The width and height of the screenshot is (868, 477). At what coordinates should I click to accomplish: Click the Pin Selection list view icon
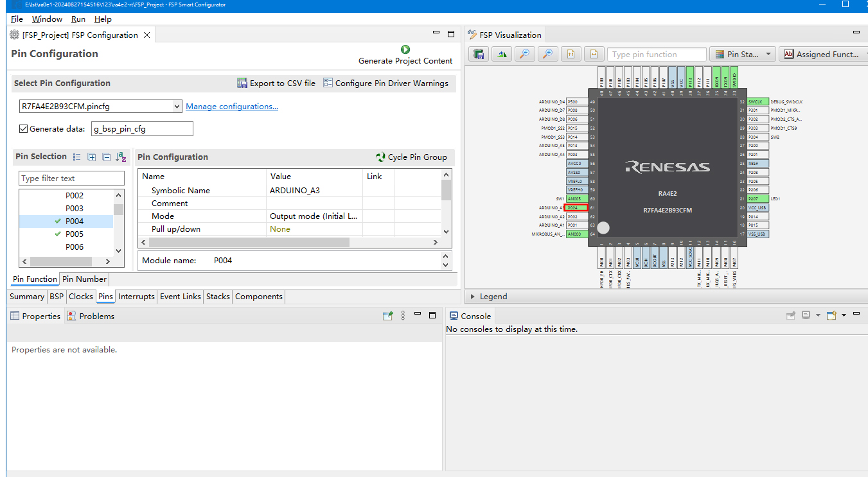tap(77, 157)
